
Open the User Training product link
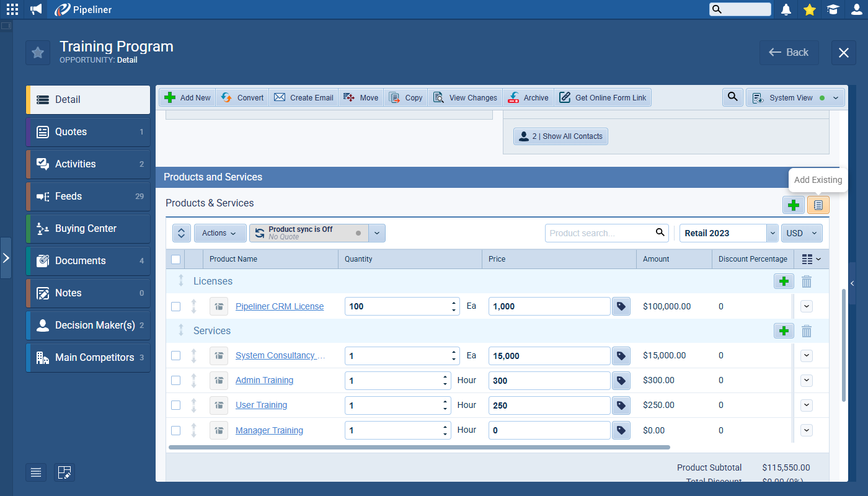point(261,405)
